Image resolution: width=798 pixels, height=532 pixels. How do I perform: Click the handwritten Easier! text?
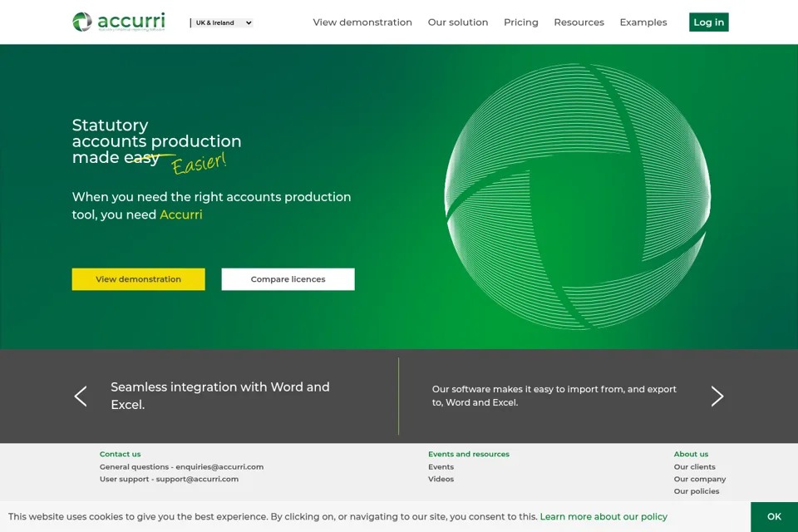tap(199, 164)
